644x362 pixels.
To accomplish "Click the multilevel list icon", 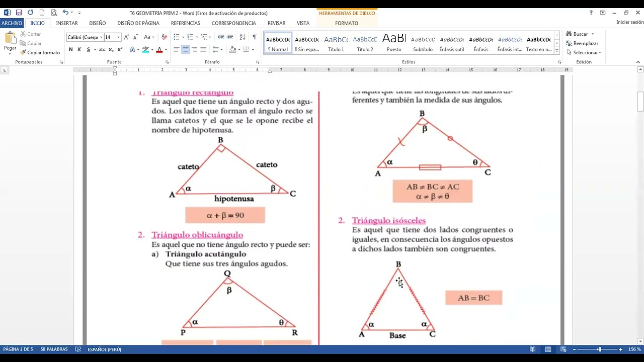I will [x=204, y=37].
